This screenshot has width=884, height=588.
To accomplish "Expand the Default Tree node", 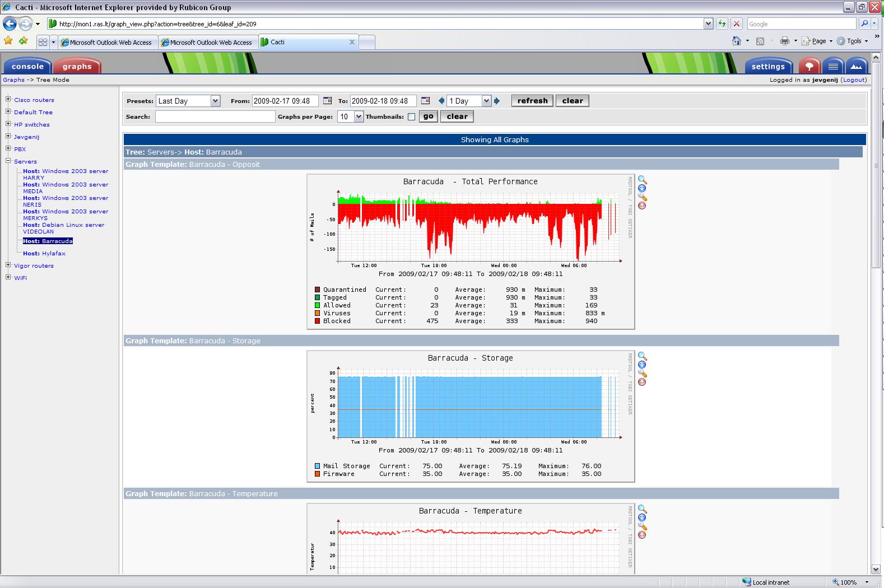I will click(8, 111).
